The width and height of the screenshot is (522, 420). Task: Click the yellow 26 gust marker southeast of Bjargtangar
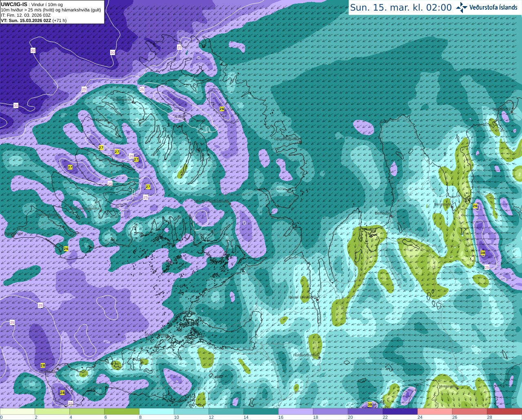pyautogui.click(x=66, y=249)
